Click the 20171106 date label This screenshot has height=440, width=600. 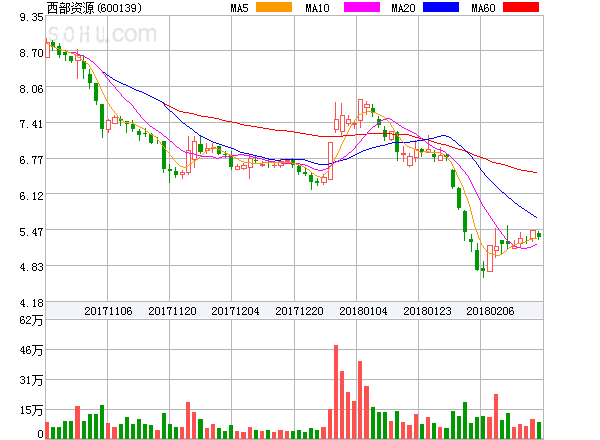(x=108, y=311)
